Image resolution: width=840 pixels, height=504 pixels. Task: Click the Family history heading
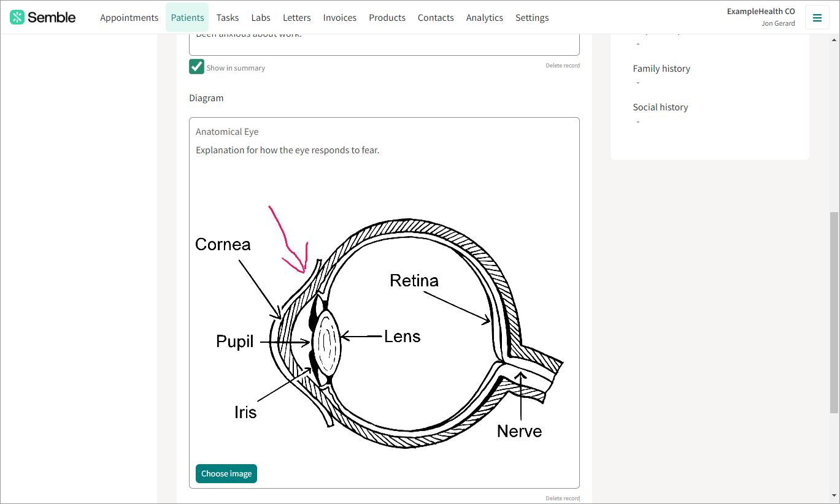coord(661,69)
